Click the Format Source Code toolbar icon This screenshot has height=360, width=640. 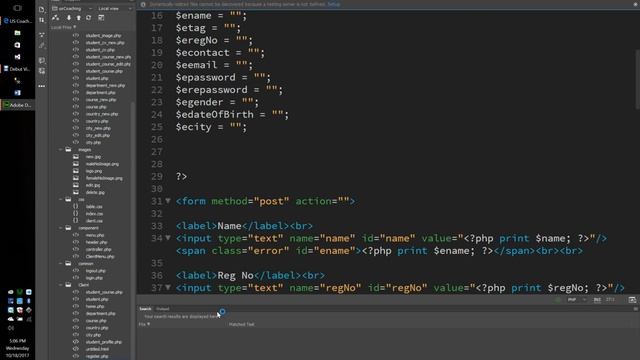click(42, 46)
